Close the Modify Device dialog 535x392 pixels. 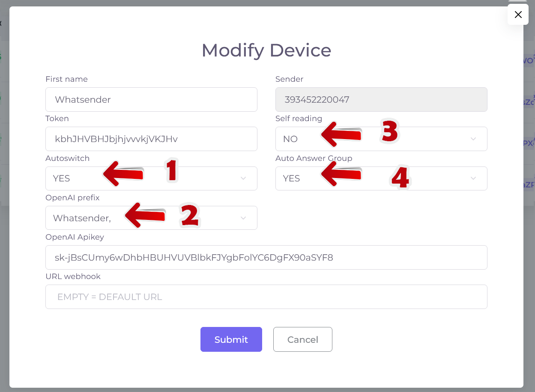click(518, 15)
